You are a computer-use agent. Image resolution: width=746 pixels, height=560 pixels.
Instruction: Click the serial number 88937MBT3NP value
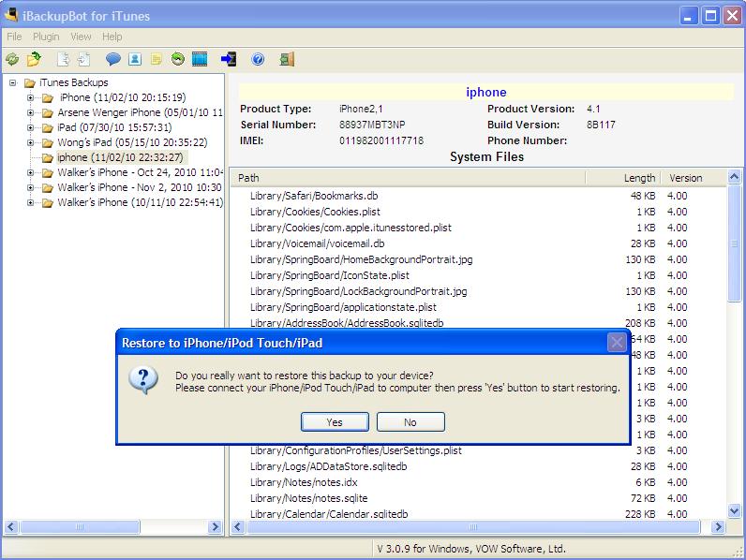(x=372, y=125)
